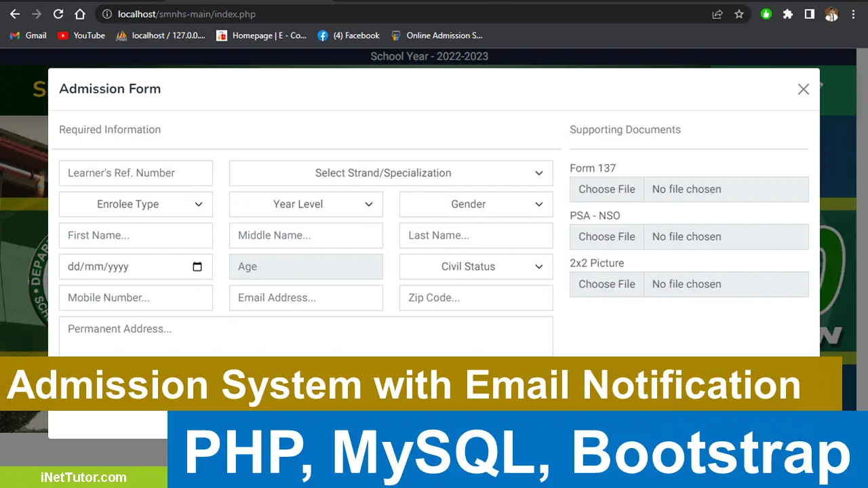This screenshot has width=868, height=488.
Task: Click the Learner's Ref. Number input field
Action: pyautogui.click(x=136, y=173)
